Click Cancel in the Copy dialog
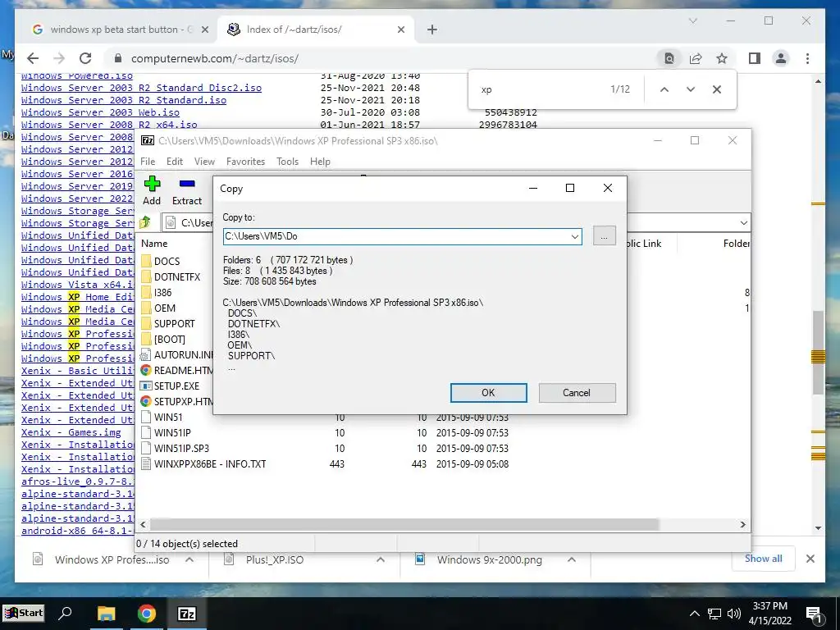This screenshot has width=840, height=630. click(577, 393)
